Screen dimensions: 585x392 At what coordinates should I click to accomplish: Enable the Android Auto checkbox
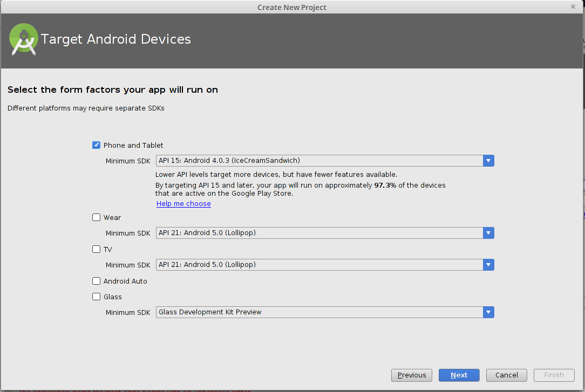pyautogui.click(x=97, y=281)
